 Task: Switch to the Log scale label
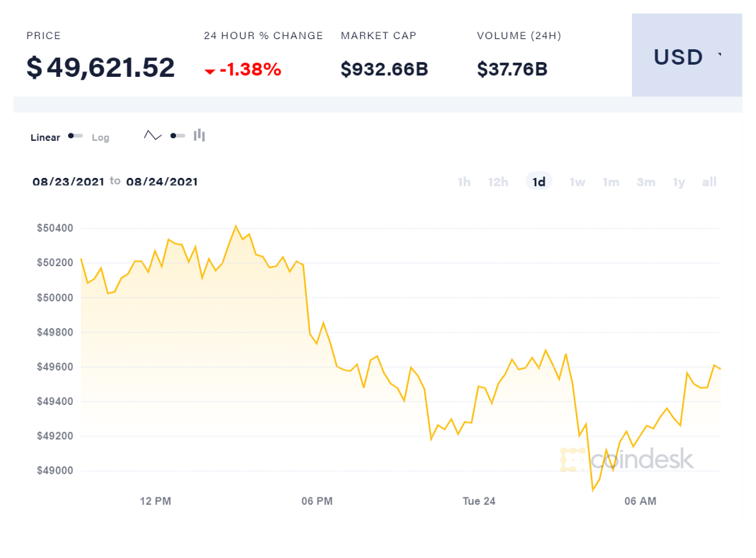[x=100, y=137]
